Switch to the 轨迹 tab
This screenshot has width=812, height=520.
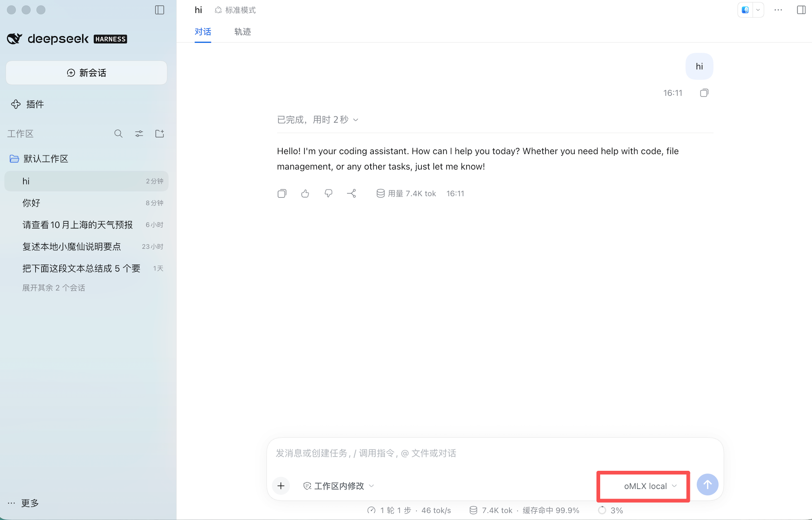242,32
